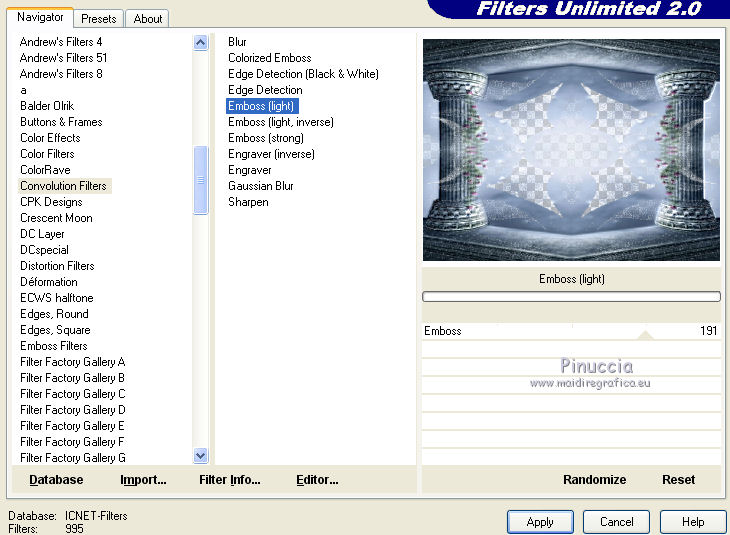
Task: Switch to the Navigator tab
Action: (40, 18)
